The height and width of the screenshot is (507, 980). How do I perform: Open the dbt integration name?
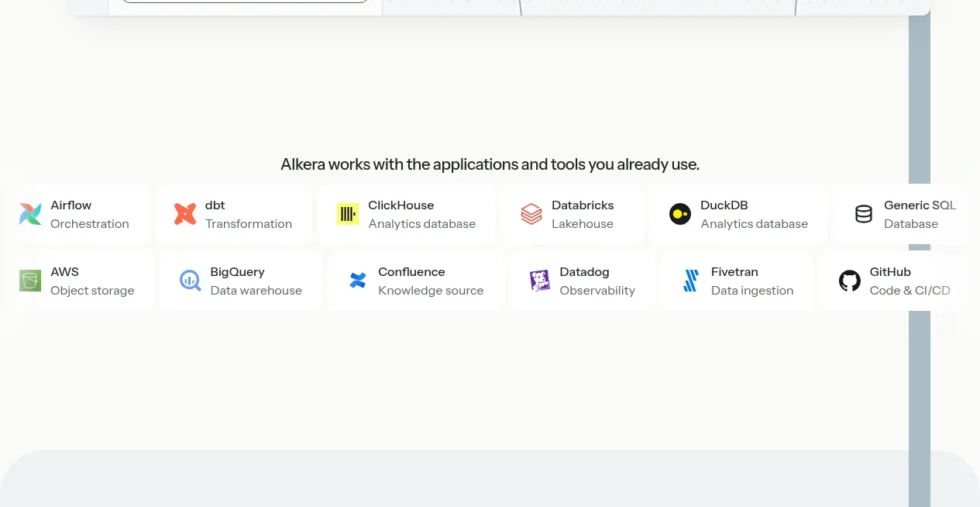tap(215, 205)
